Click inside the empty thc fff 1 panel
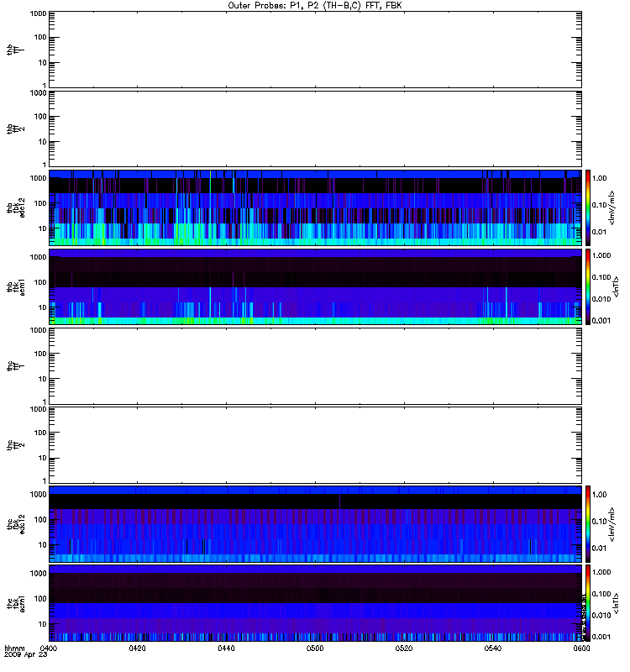 tap(315, 366)
